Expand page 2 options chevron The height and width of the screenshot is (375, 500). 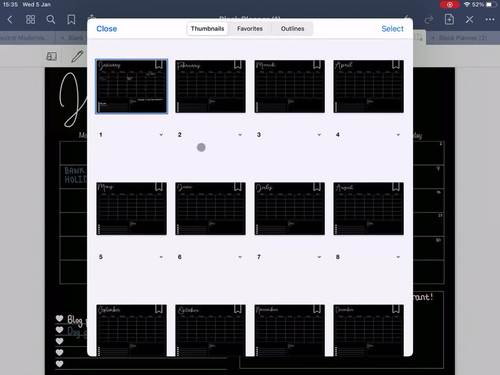pos(240,135)
